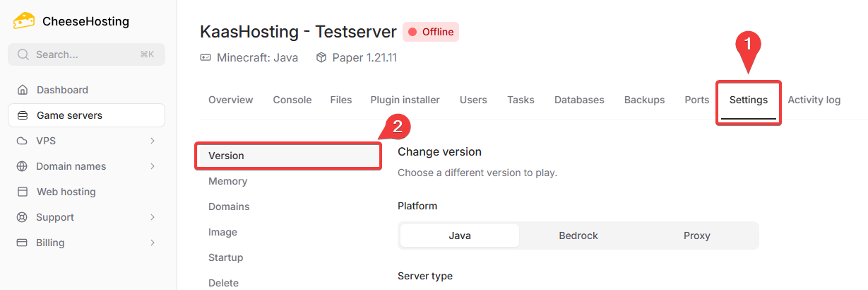Click the Web hosting window icon
This screenshot has height=290, width=868.
coord(23,192)
